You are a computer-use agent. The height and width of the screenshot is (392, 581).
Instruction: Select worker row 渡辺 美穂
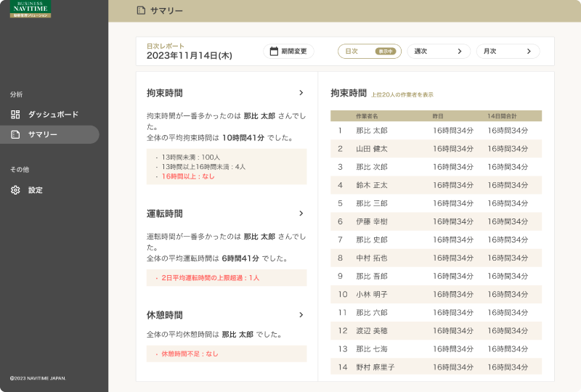coord(436,330)
